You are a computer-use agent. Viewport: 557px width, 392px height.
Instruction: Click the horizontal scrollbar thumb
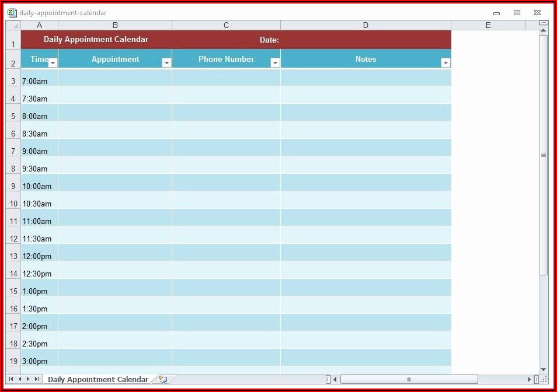(409, 379)
